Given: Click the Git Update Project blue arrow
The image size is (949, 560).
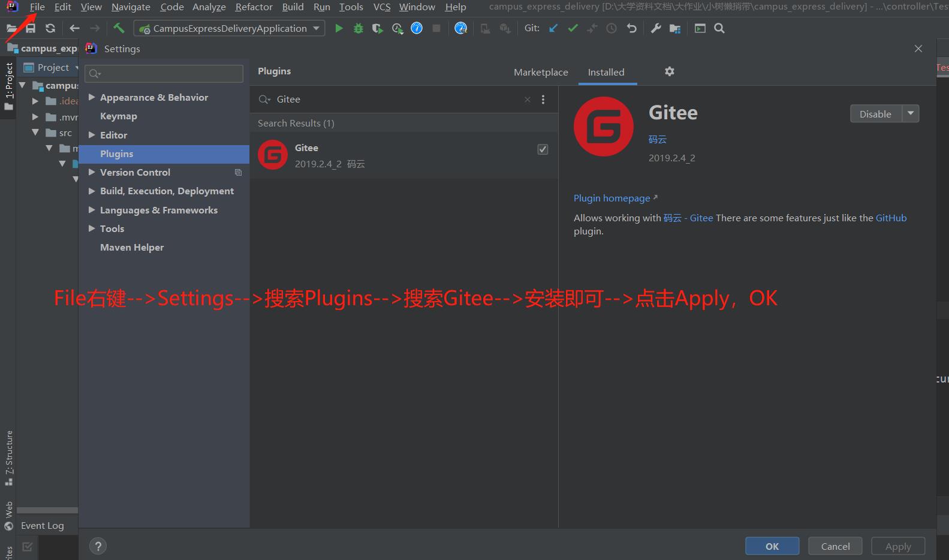Looking at the screenshot, I should pos(553,28).
